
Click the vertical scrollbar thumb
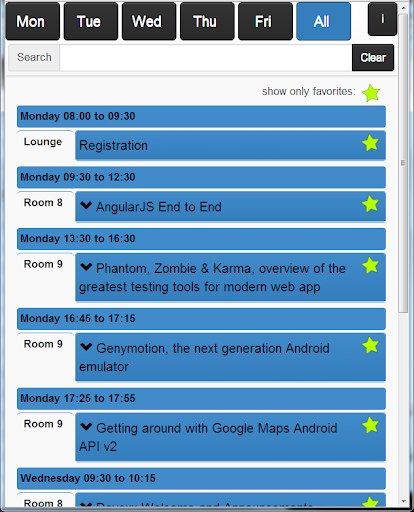pyautogui.click(x=403, y=163)
